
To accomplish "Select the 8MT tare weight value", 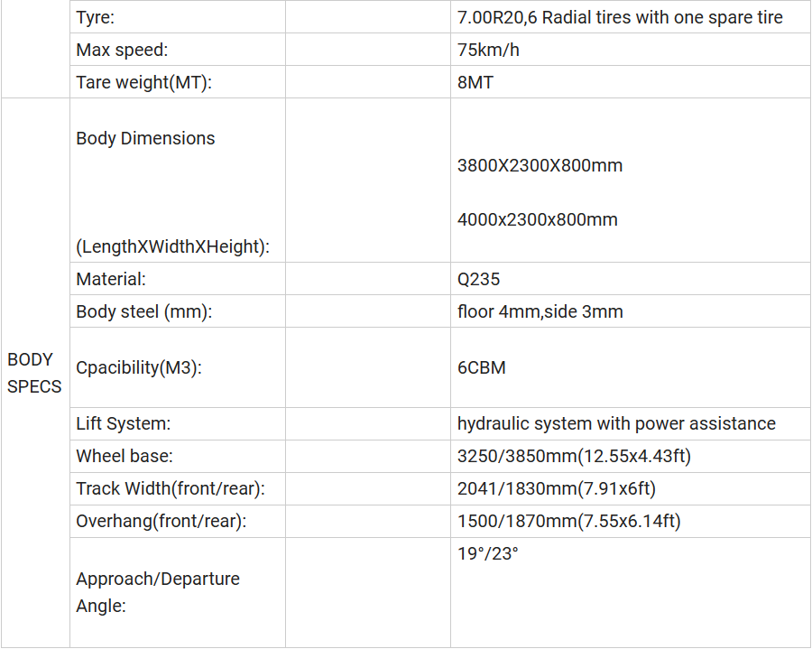I will click(x=475, y=83).
